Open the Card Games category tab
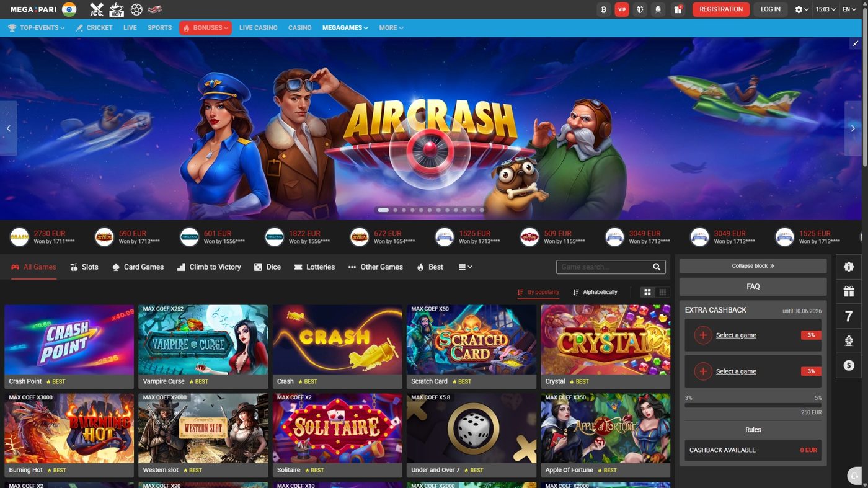868x488 pixels. (x=138, y=267)
